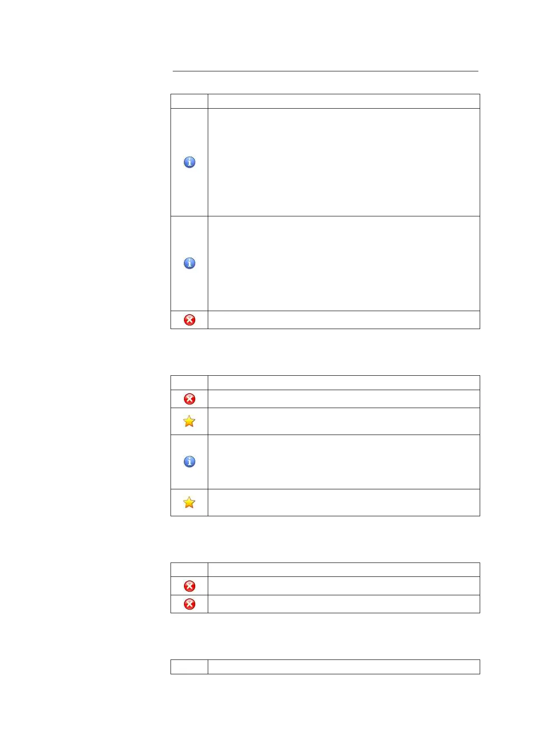Click the top info icon in first table
This screenshot has height=756, width=534.
coord(189,162)
